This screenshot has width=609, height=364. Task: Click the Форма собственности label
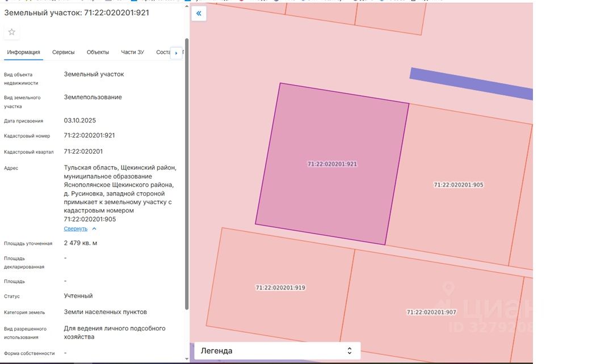pos(29,354)
